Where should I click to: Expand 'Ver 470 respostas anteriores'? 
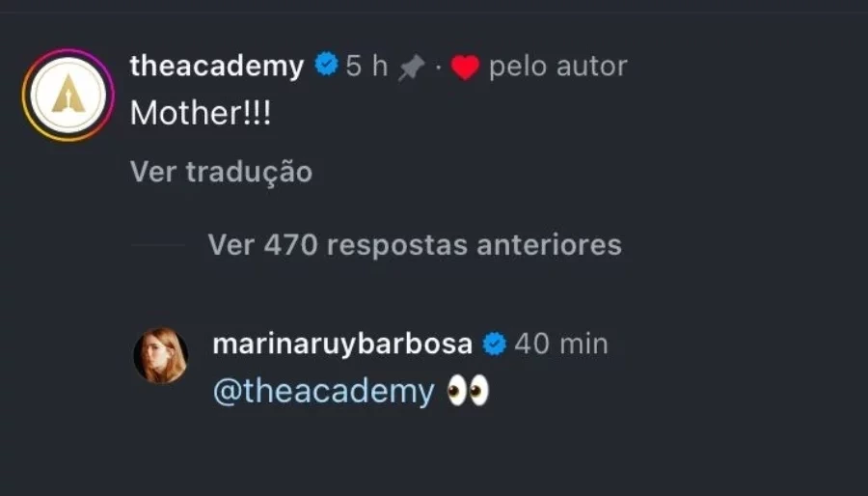tap(415, 245)
